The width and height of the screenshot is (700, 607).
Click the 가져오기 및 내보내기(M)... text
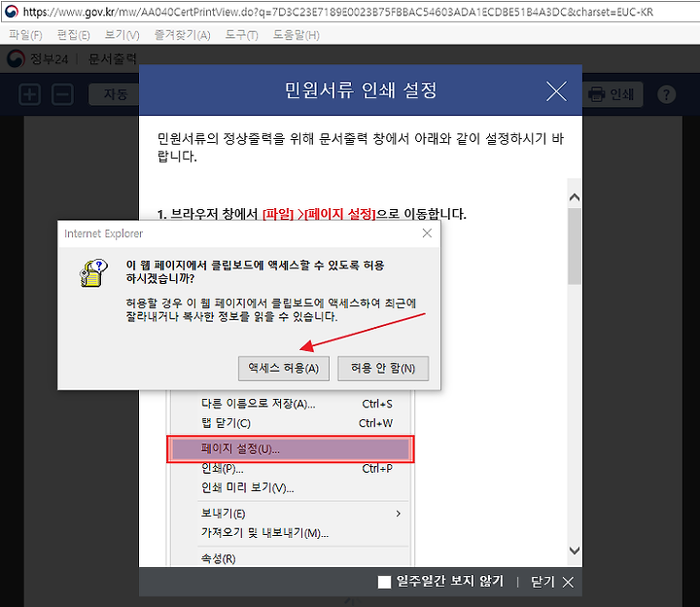click(x=264, y=532)
